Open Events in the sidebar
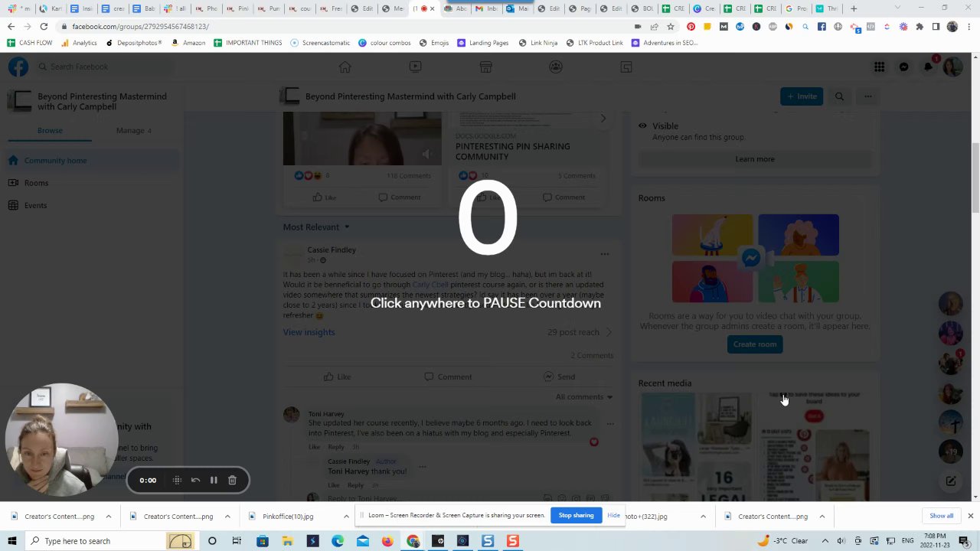Screen dimensions: 980x551 click(92, 205)
